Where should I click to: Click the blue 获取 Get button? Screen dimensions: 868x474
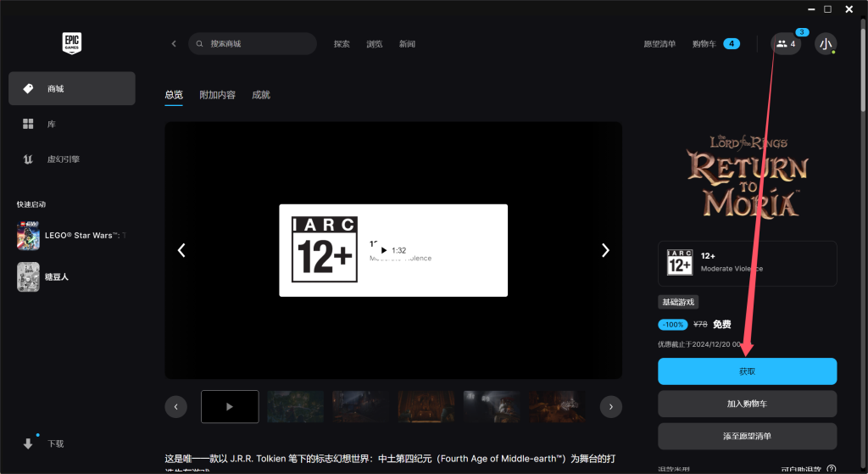748,371
